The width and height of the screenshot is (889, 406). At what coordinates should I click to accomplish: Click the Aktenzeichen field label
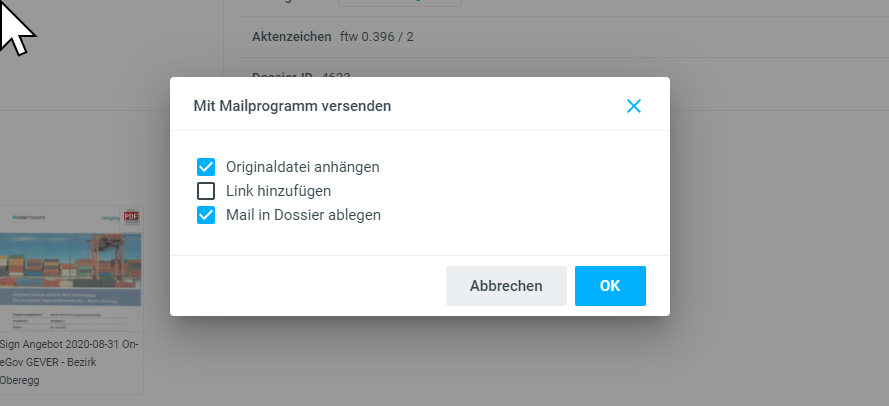coord(291,37)
